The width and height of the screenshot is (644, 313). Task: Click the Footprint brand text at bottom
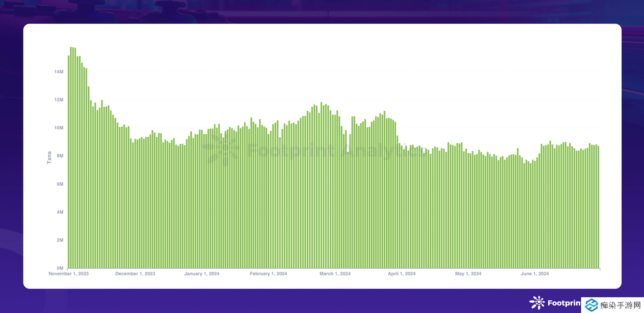point(564,303)
